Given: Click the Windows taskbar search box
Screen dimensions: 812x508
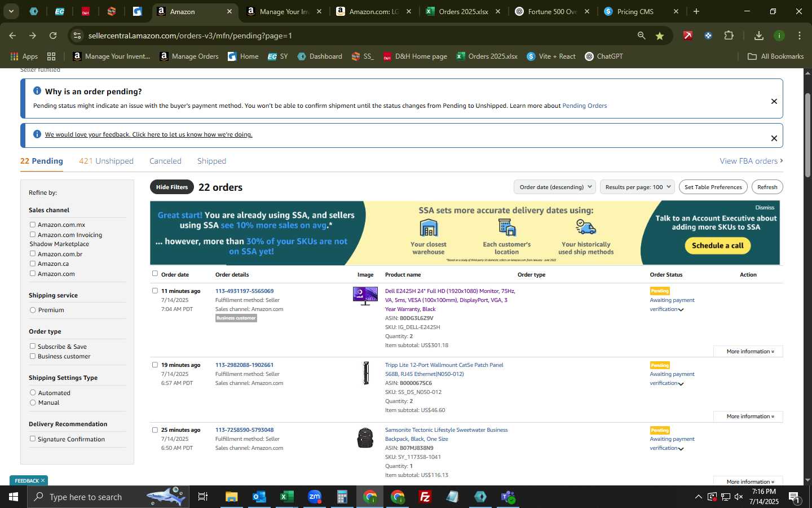Looking at the screenshot, I should click(x=107, y=497).
